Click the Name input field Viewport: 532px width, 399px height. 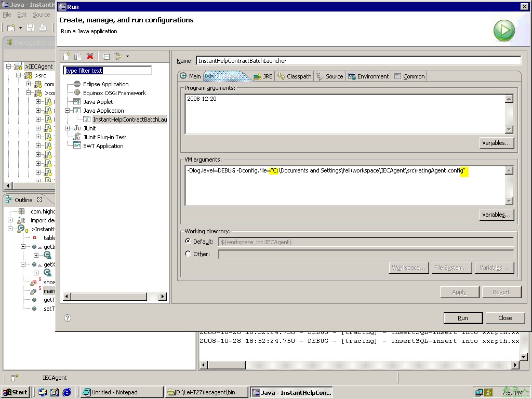[x=358, y=61]
